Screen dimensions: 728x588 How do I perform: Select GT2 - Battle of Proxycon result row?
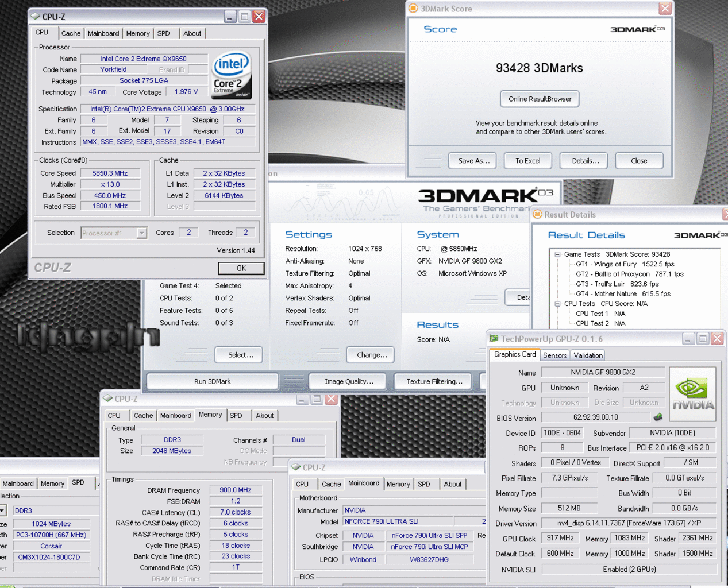click(630, 274)
